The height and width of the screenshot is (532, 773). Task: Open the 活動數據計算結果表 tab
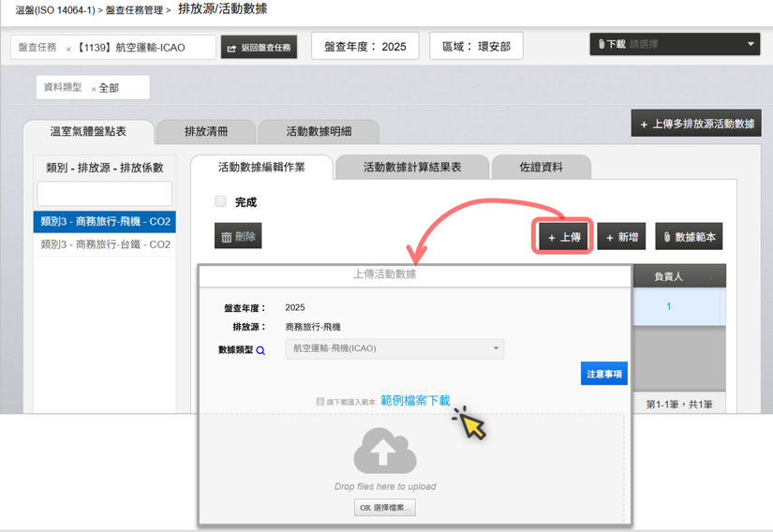411,168
